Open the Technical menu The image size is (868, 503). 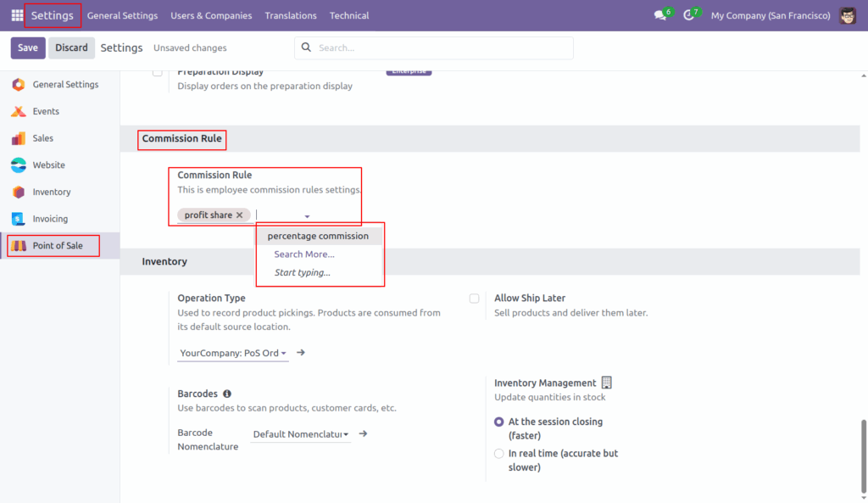pyautogui.click(x=350, y=15)
